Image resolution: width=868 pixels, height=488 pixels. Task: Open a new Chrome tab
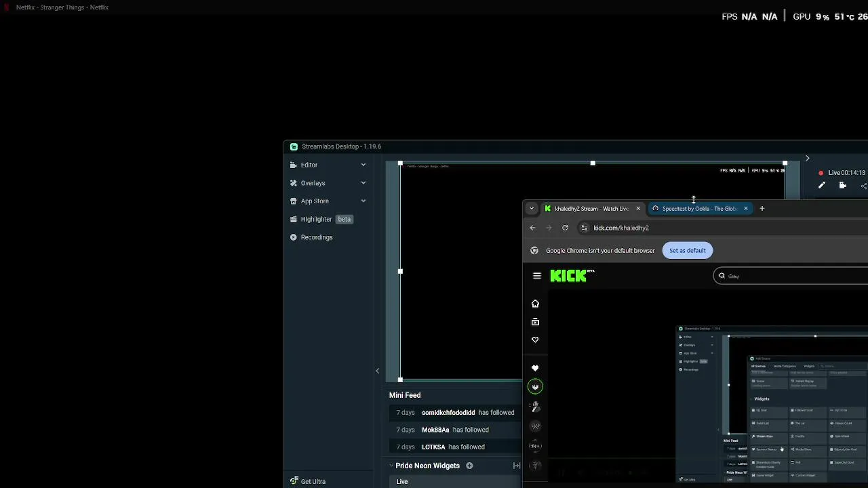tap(762, 209)
